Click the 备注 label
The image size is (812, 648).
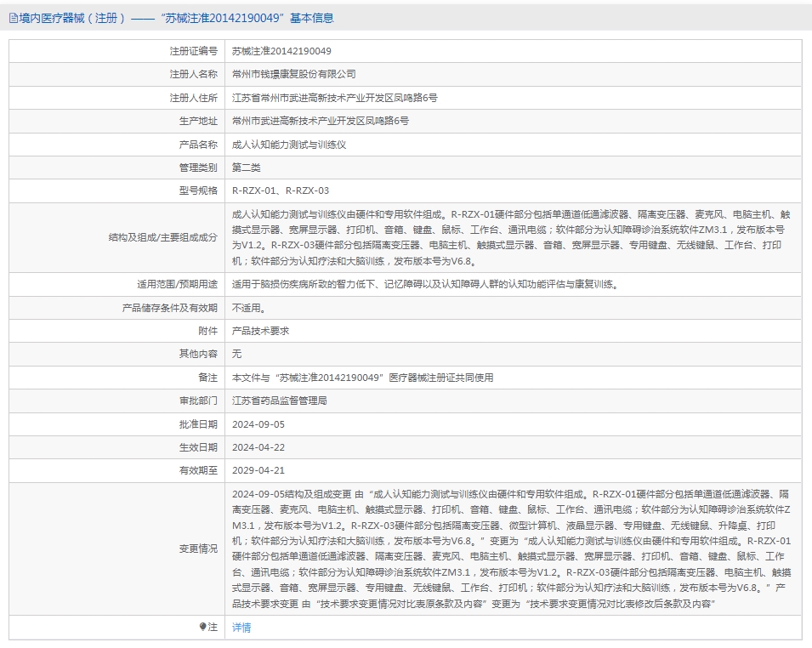tap(208, 378)
